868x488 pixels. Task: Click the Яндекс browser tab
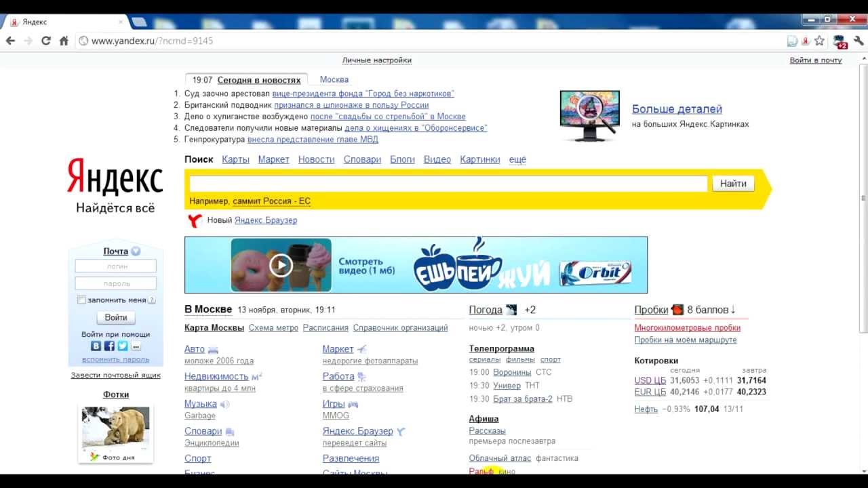(x=64, y=22)
